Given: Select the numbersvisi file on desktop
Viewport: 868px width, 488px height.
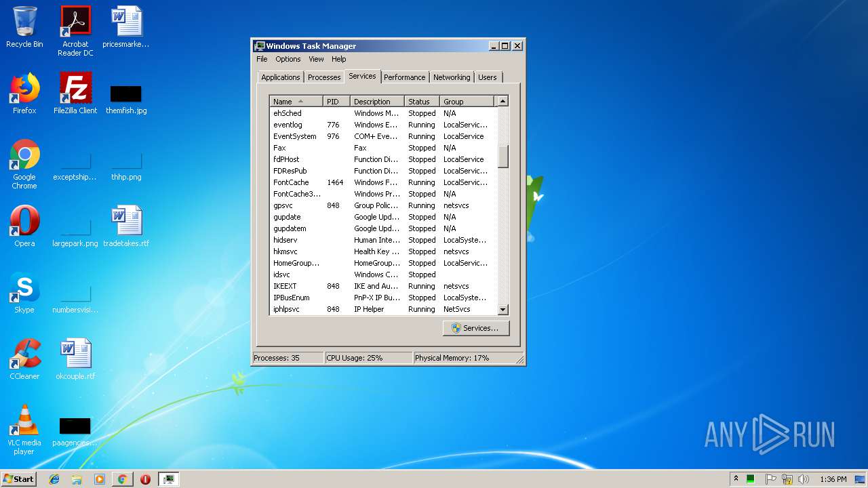Looking at the screenshot, I should 75,299.
